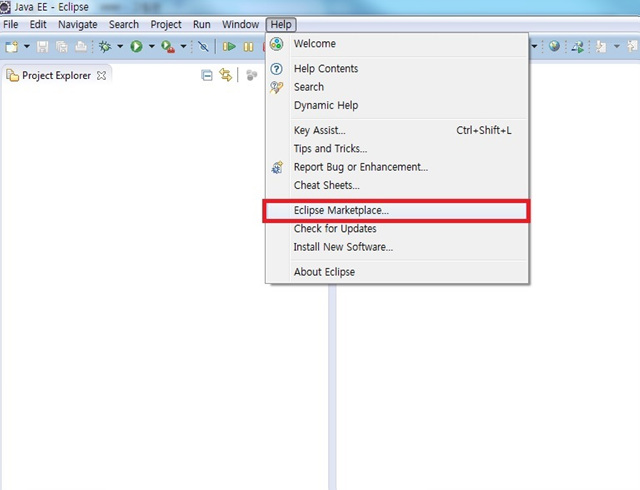Image resolution: width=640 pixels, height=490 pixels.
Task: Select Install New Software... menu entry
Action: tap(397, 247)
